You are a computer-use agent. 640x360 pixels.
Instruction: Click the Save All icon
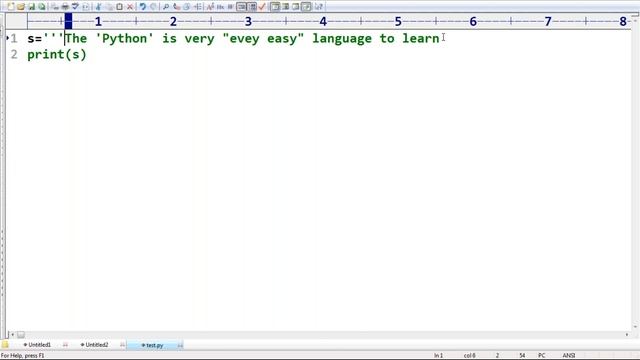click(42, 7)
